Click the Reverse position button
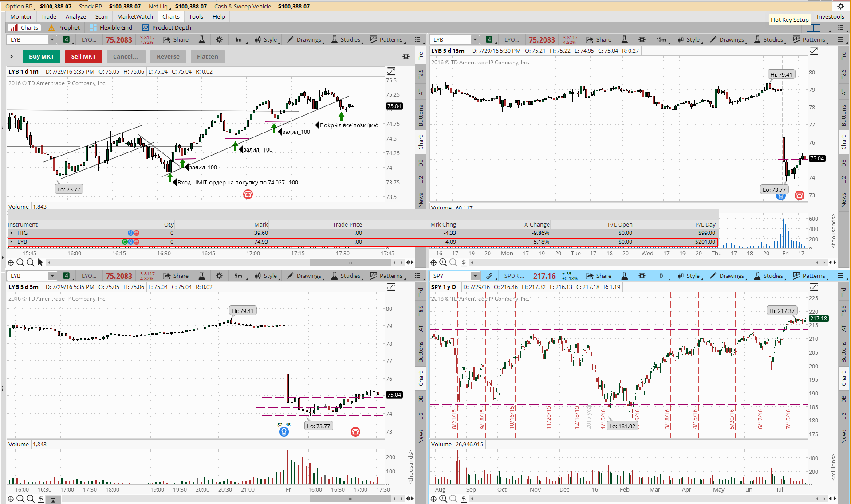851x504 pixels. pos(168,56)
